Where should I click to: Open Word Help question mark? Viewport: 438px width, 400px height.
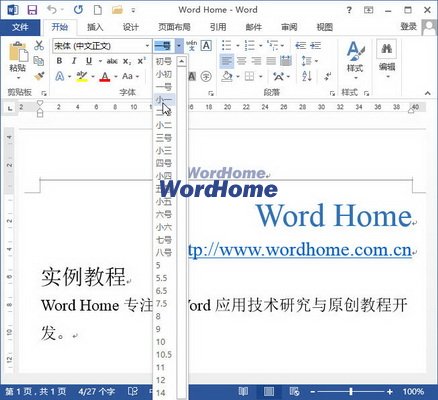point(349,10)
